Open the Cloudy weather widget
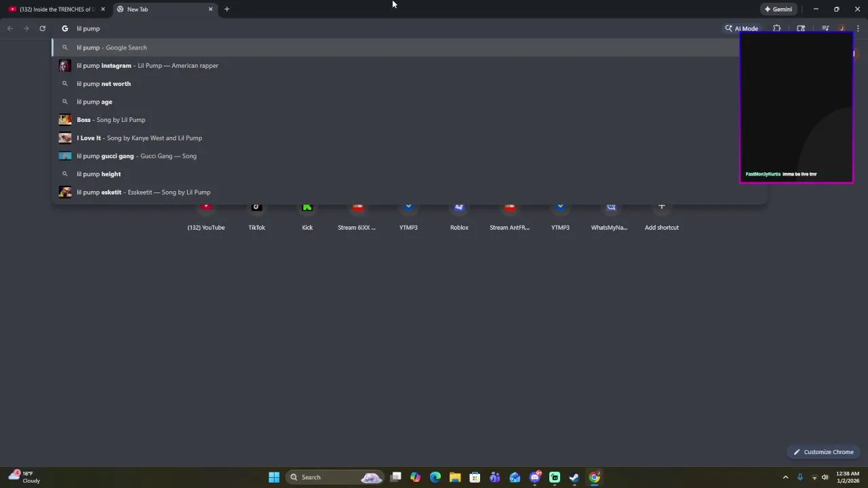Image resolution: width=868 pixels, height=488 pixels. pos(24,477)
